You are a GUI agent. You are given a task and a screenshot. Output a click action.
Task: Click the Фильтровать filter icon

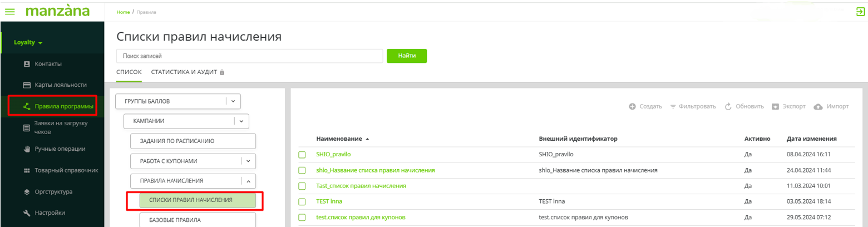click(673, 106)
